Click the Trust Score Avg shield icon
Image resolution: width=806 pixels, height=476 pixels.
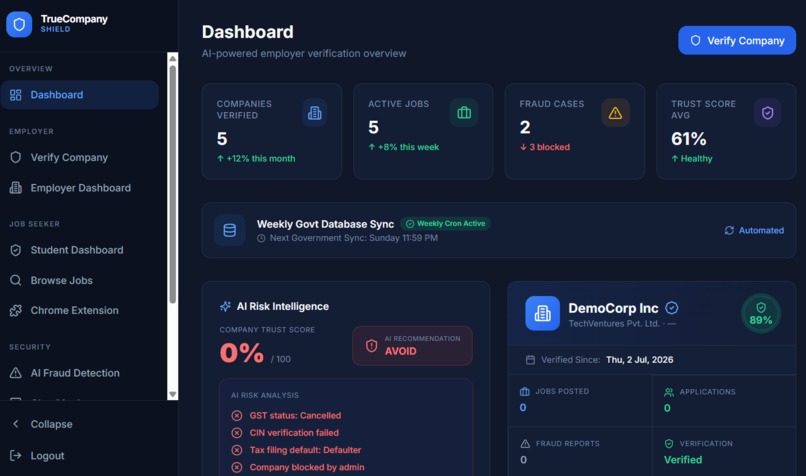pyautogui.click(x=767, y=113)
